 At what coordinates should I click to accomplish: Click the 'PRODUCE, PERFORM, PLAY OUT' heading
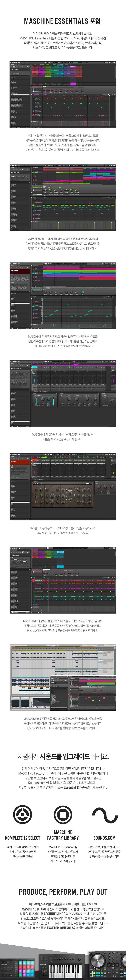coord(63,892)
